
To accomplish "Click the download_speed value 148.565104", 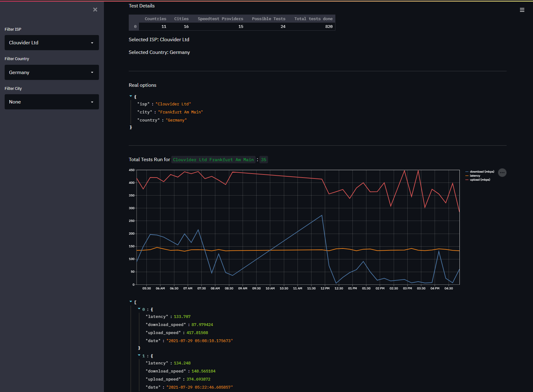I will [x=204, y=371].
